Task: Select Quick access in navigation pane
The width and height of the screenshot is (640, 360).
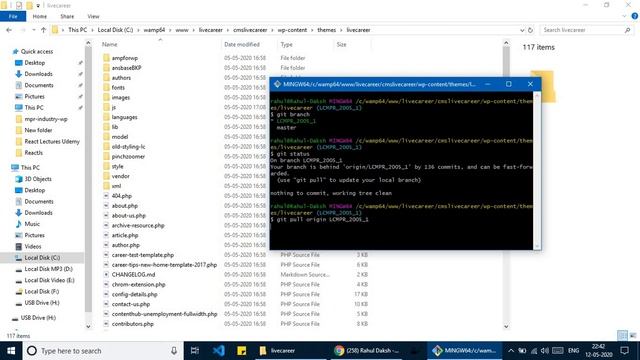Action: tap(37, 51)
